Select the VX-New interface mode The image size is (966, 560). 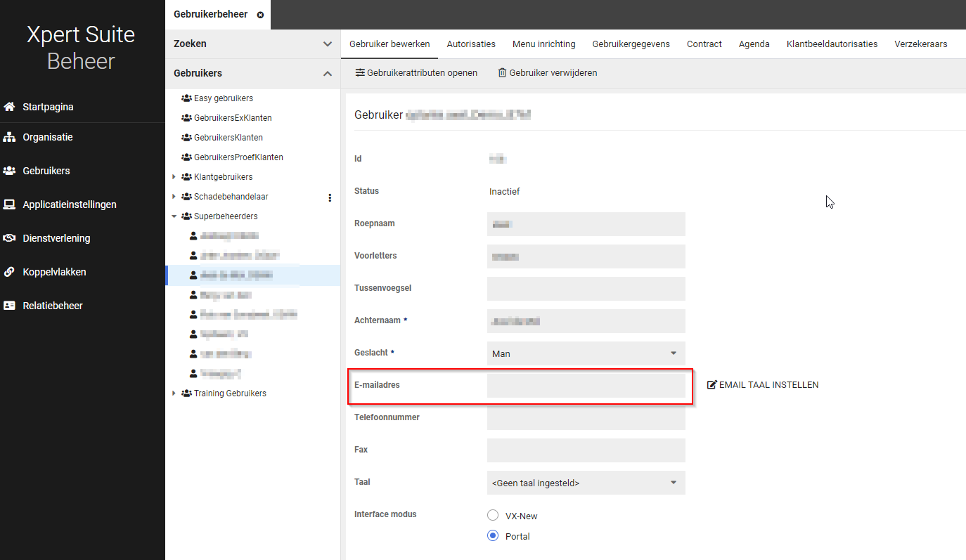(x=493, y=516)
